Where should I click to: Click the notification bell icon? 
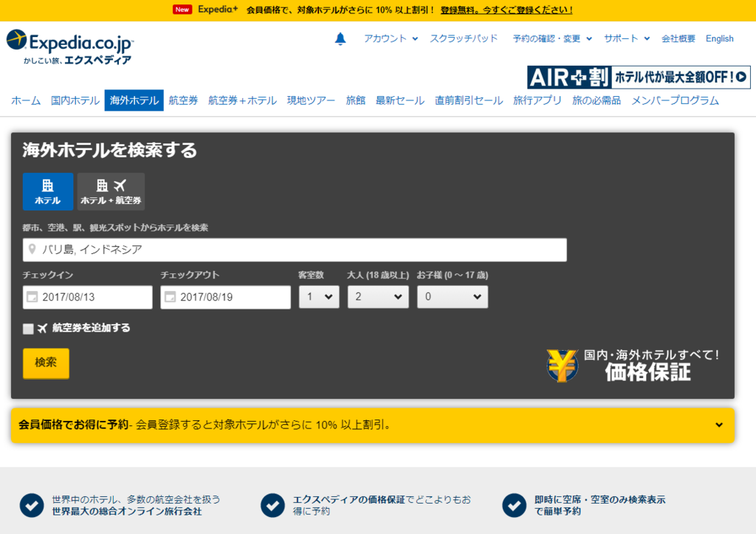[x=340, y=38]
